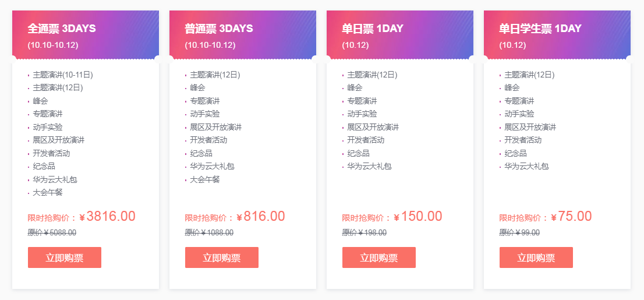
Task: Select the 全通票 3DAYS ticket header
Action: [86, 35]
